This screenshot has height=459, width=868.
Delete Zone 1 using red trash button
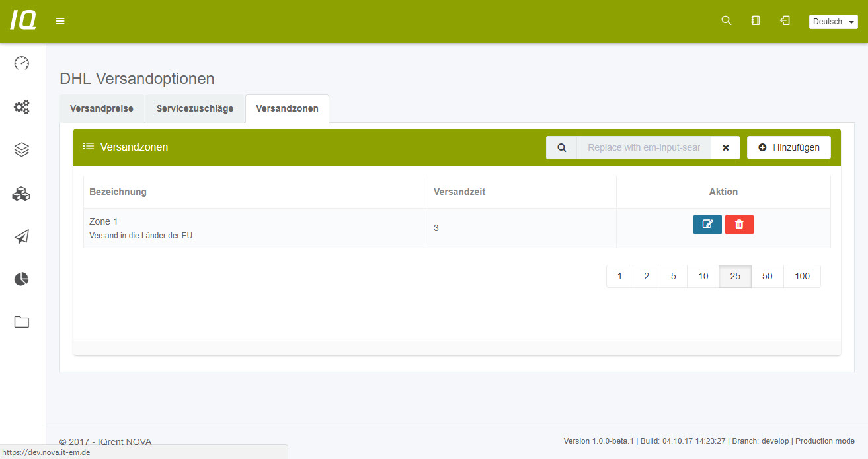point(739,225)
